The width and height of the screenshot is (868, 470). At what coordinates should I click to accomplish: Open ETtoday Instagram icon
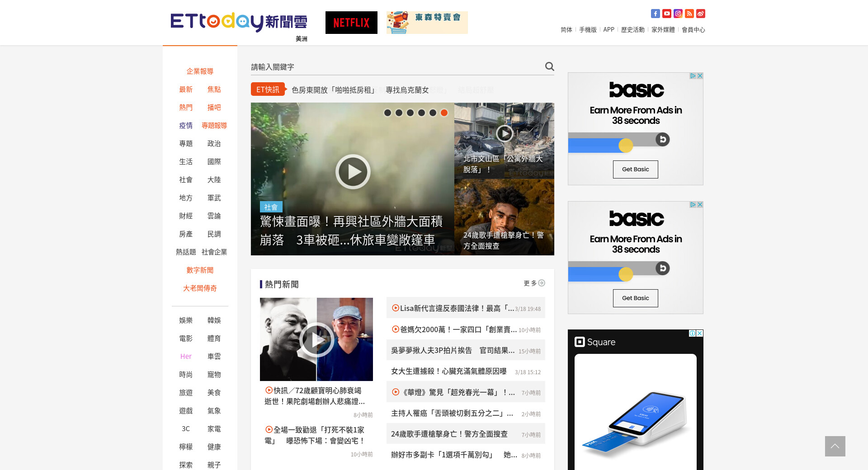678,14
